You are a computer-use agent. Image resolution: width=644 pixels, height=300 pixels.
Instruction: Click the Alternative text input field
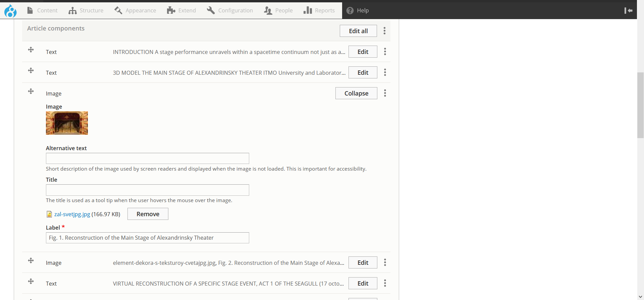click(x=147, y=158)
